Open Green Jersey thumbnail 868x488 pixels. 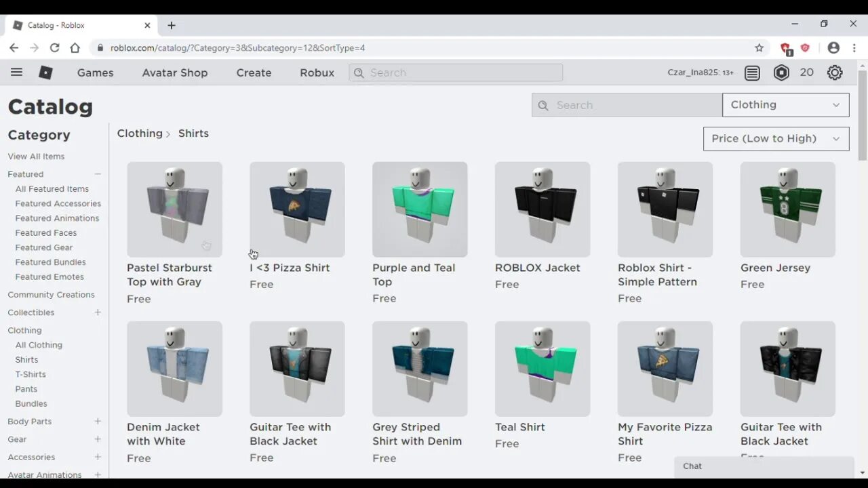788,209
